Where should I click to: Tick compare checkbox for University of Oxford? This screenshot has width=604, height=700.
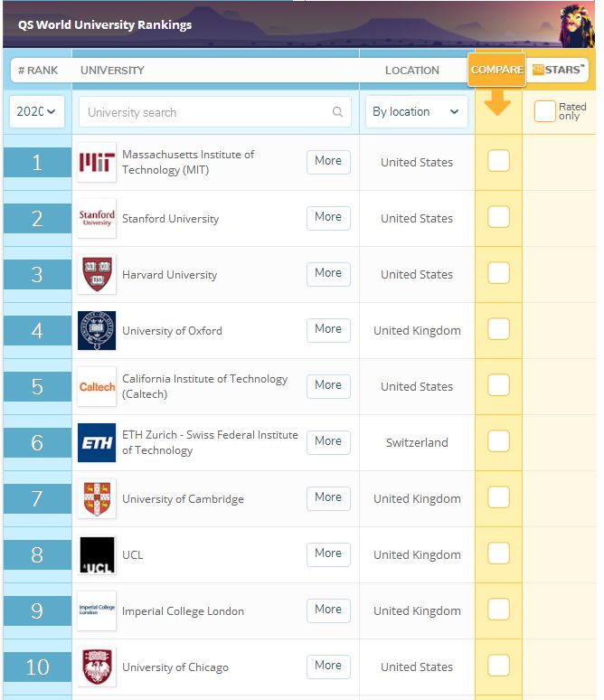(x=498, y=329)
